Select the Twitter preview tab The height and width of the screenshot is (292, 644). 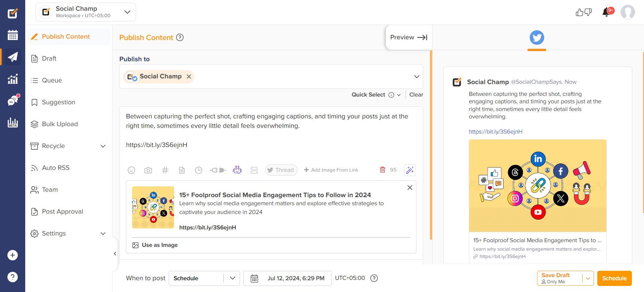[537, 38]
